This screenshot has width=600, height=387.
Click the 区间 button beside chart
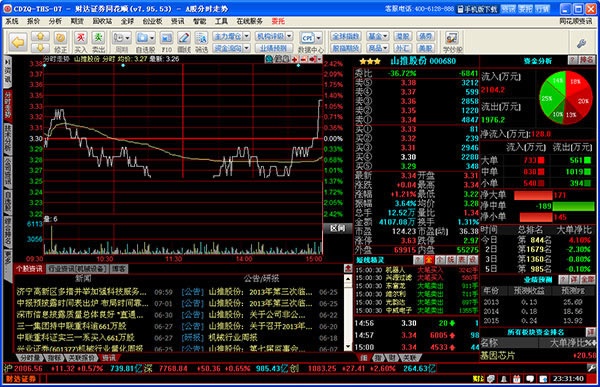[x=338, y=228]
